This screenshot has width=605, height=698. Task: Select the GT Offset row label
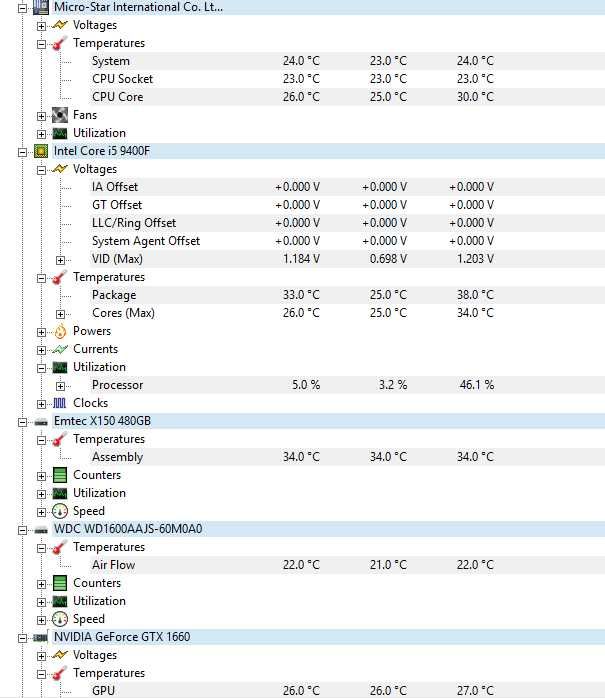tap(117, 205)
